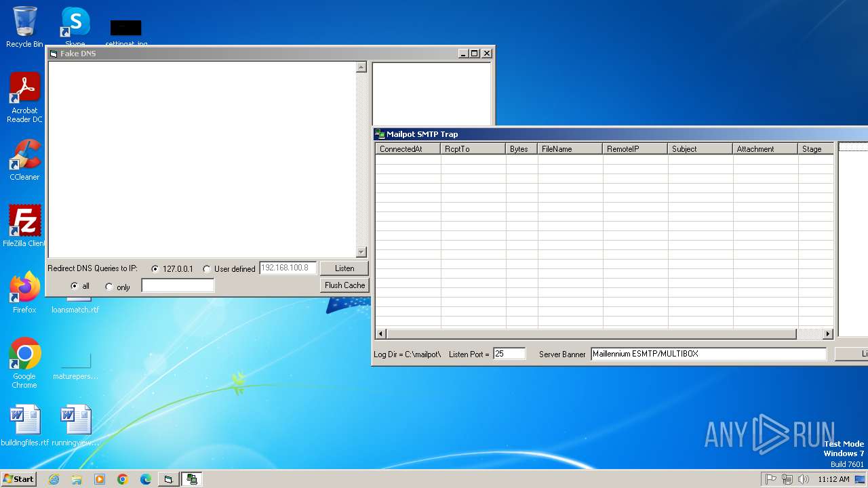Select the 'all' queries radio button
868x488 pixels.
click(75, 287)
